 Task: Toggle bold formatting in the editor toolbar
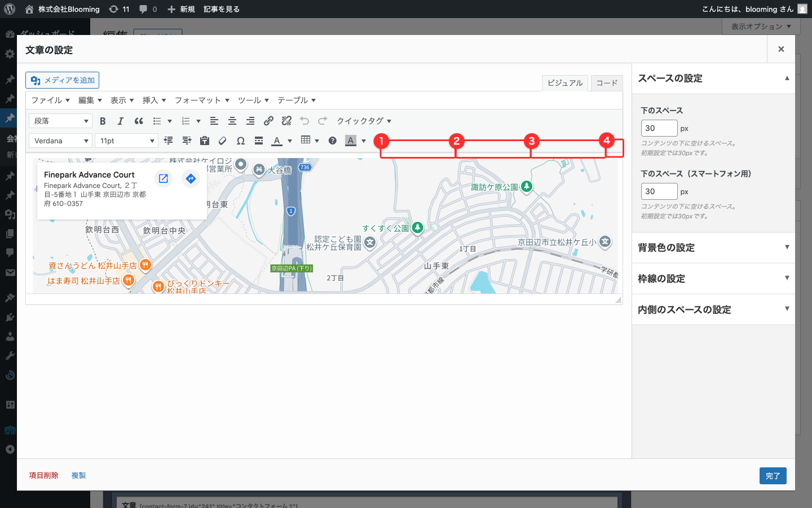(x=103, y=121)
